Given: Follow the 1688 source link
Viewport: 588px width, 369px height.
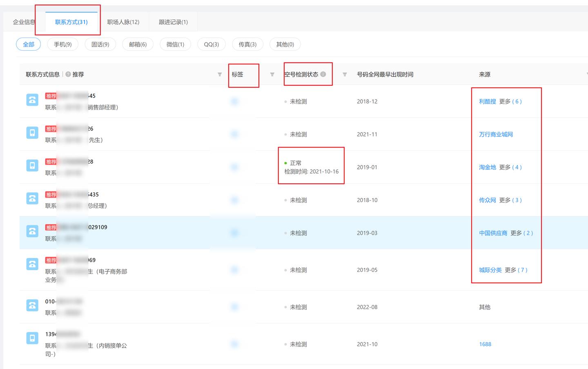Looking at the screenshot, I should (485, 344).
